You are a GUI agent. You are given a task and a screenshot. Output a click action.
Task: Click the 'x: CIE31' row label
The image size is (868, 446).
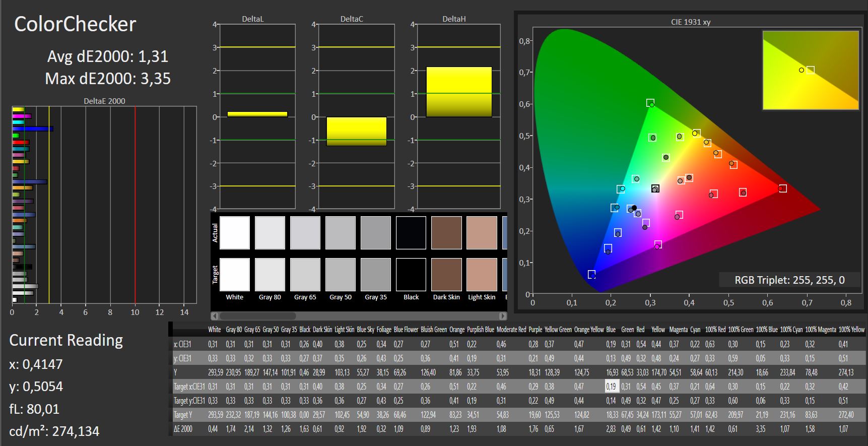[182, 344]
